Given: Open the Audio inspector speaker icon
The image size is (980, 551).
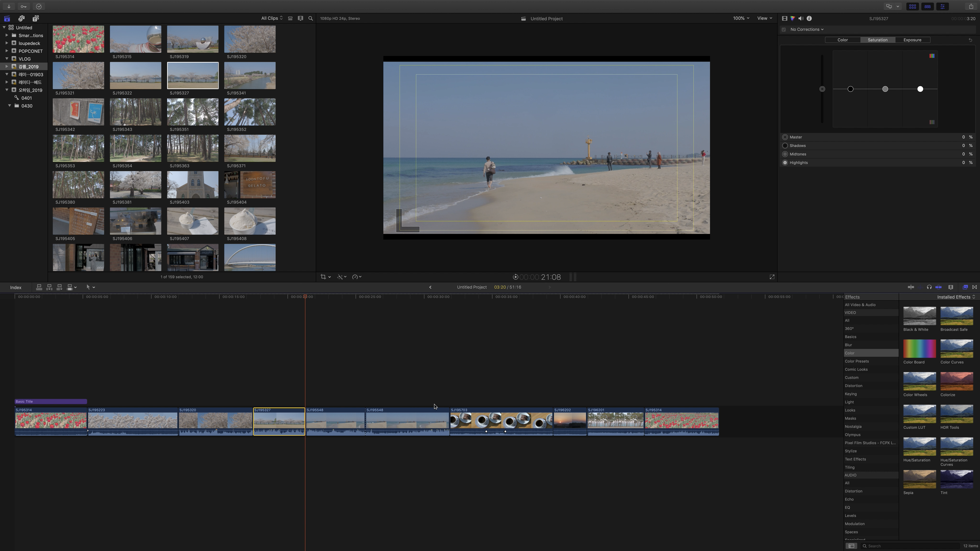Looking at the screenshot, I should click(801, 18).
